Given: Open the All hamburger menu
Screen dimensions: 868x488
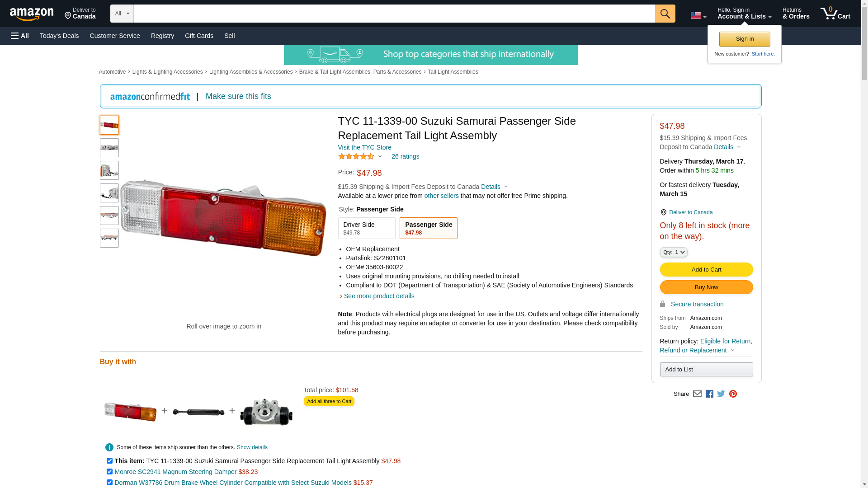Looking at the screenshot, I should click(20, 36).
